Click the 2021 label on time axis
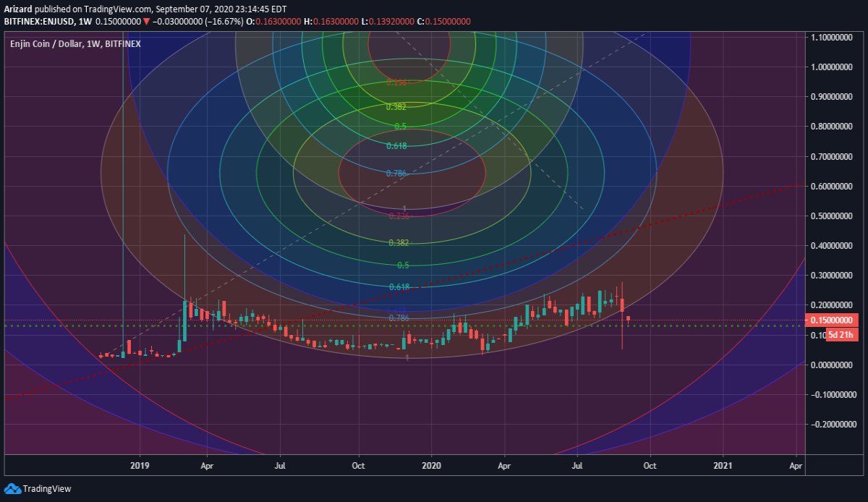The height and width of the screenshot is (502, 868). tap(723, 466)
